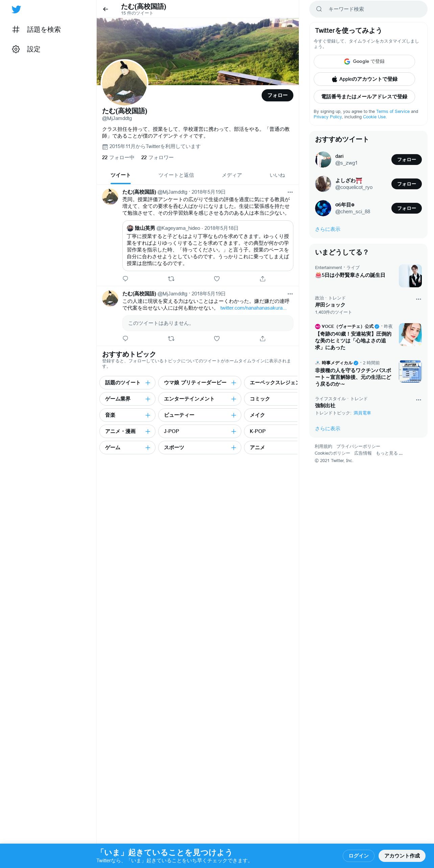This screenshot has width=434, height=868.
Task: Open more options for 強制出社 trend
Action: (418, 400)
